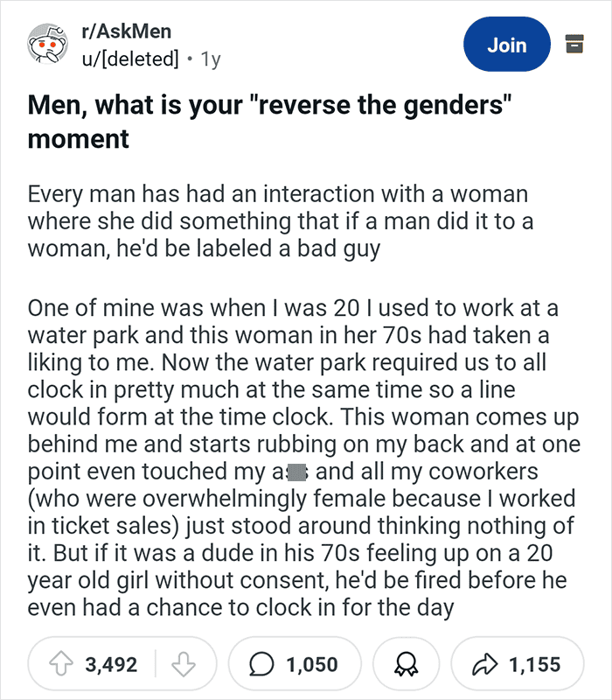Viewport: 612px width, 700px height.
Task: Click the 1y post timestamp
Action: coord(211,59)
